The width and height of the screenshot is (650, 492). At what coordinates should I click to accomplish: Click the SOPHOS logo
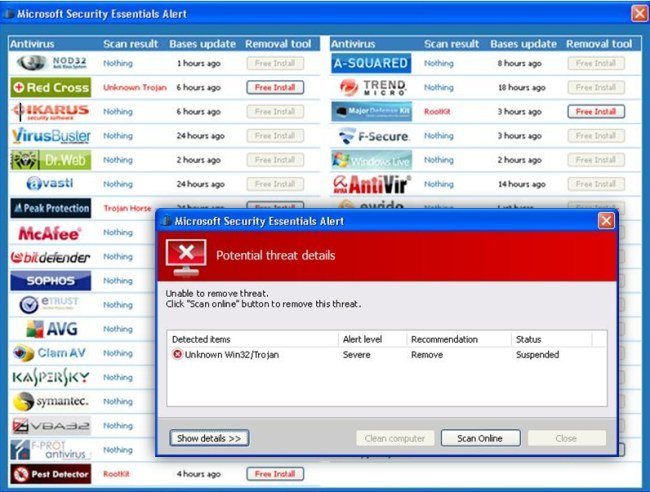pyautogui.click(x=51, y=281)
